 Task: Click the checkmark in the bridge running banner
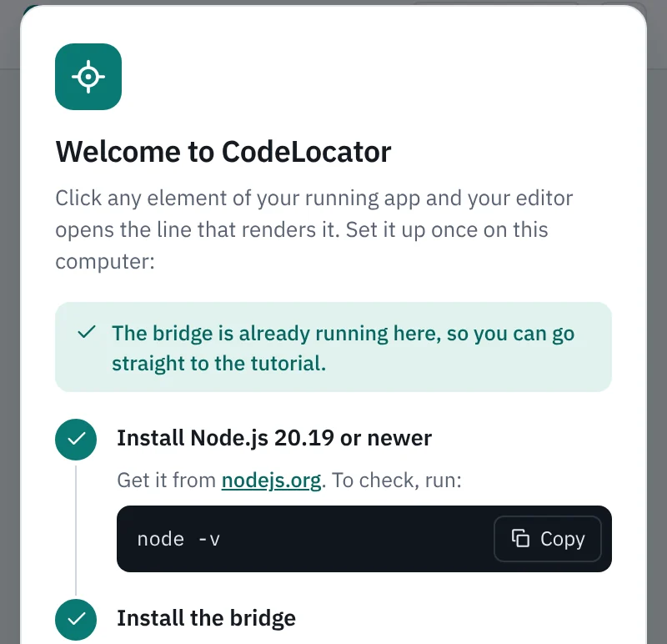click(x=87, y=332)
